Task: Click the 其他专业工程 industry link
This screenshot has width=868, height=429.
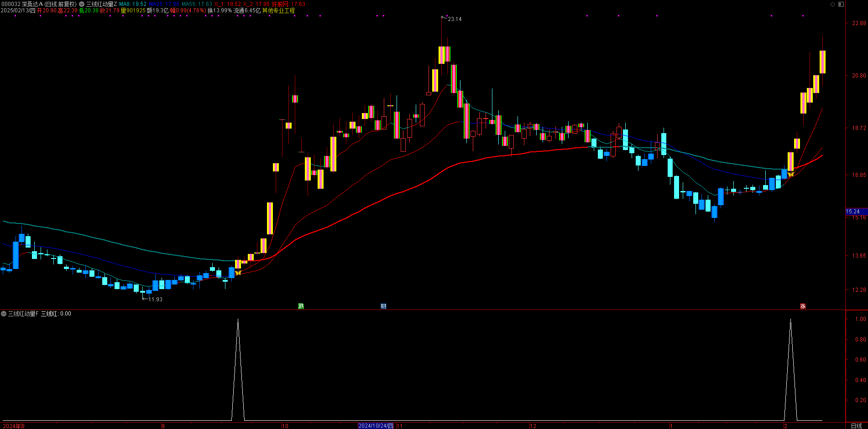Action: click(x=278, y=10)
